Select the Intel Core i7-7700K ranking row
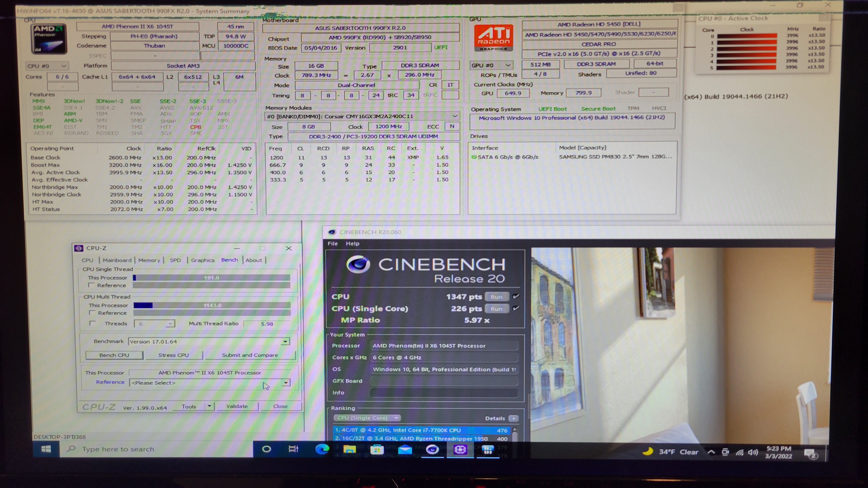This screenshot has width=868, height=488. pyautogui.click(x=422, y=430)
